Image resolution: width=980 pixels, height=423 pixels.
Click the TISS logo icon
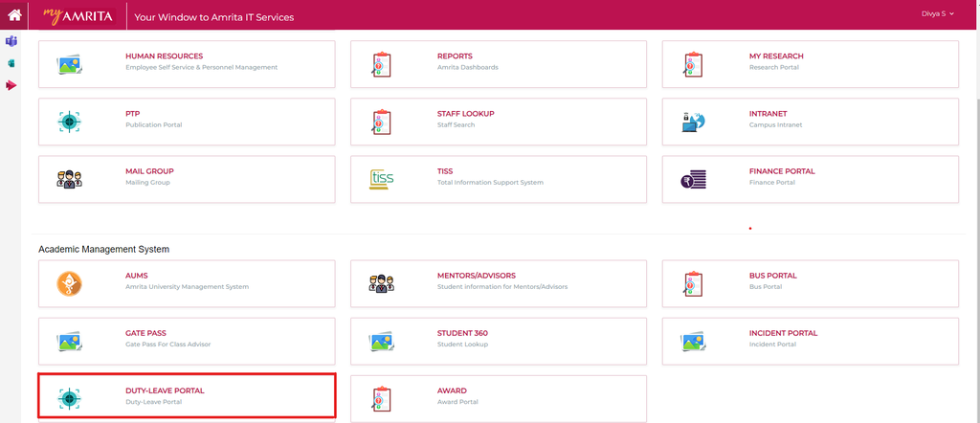click(381, 179)
